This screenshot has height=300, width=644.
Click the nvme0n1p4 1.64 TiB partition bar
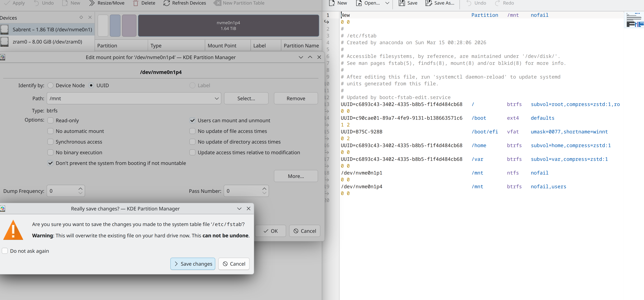tap(228, 26)
